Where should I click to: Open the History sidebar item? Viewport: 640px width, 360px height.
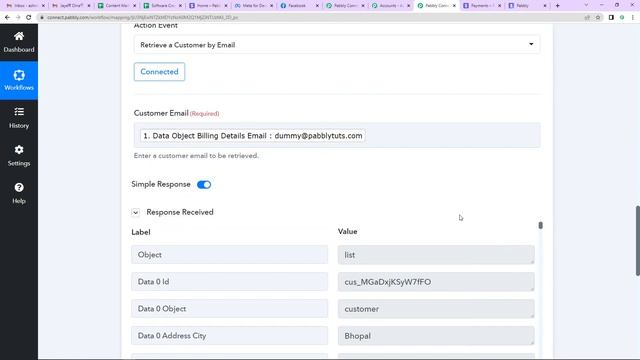point(19,118)
